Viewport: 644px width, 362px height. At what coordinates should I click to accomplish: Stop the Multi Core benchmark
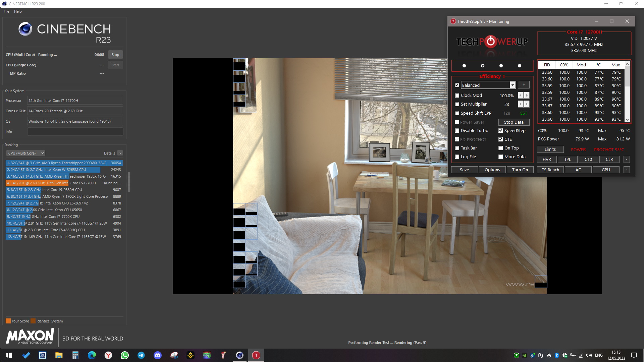(x=115, y=55)
